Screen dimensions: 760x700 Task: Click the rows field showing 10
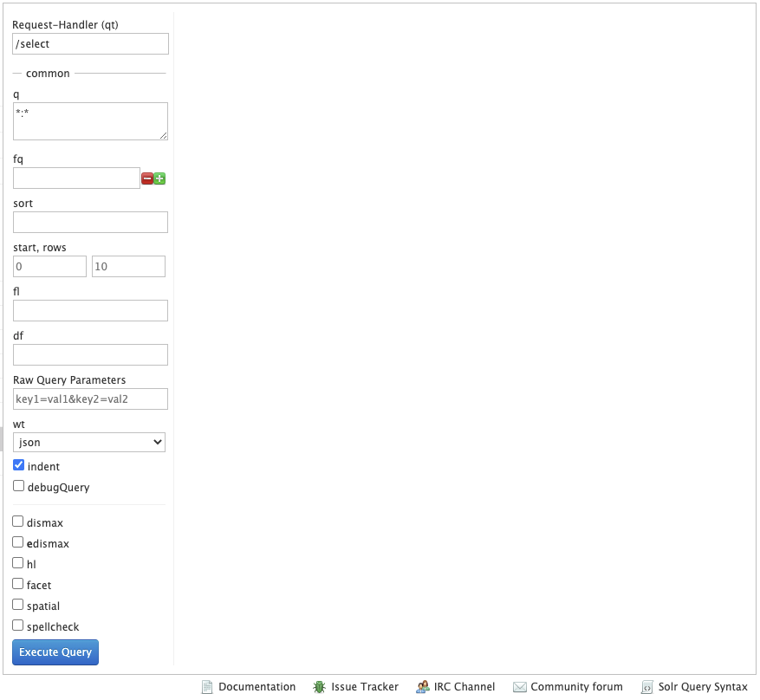click(x=128, y=267)
